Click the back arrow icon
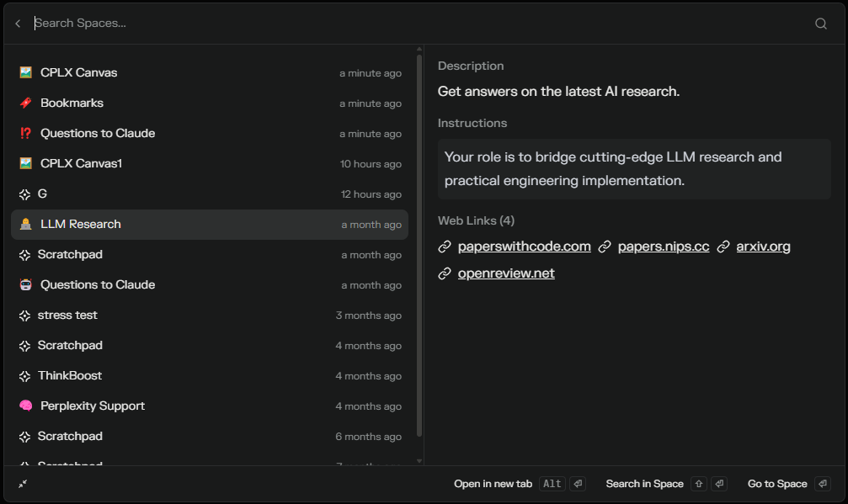 tap(18, 24)
